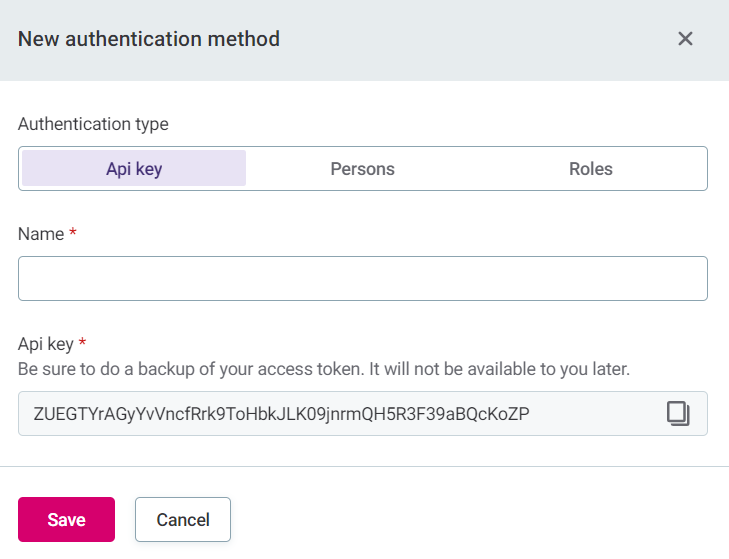Click the red asterisk beside Api key label
The width and height of the screenshot is (729, 559).
[x=83, y=344]
